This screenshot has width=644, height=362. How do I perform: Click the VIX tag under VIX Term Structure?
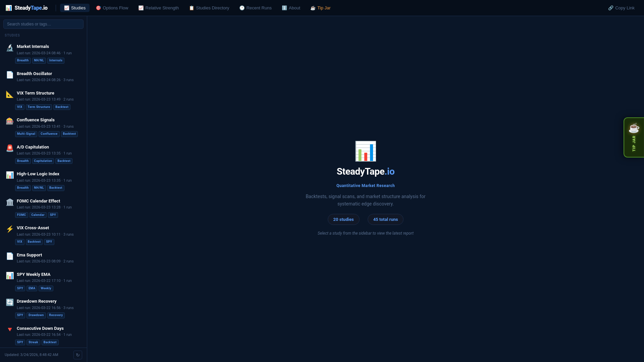pos(20,107)
